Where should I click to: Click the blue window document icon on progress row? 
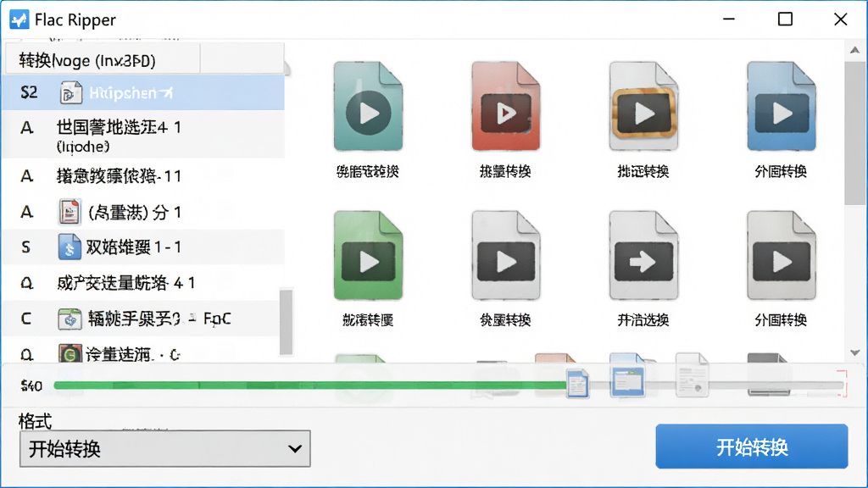tap(627, 375)
